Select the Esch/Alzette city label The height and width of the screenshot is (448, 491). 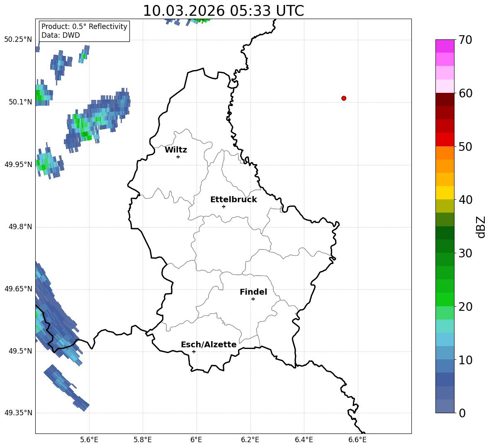[209, 344]
